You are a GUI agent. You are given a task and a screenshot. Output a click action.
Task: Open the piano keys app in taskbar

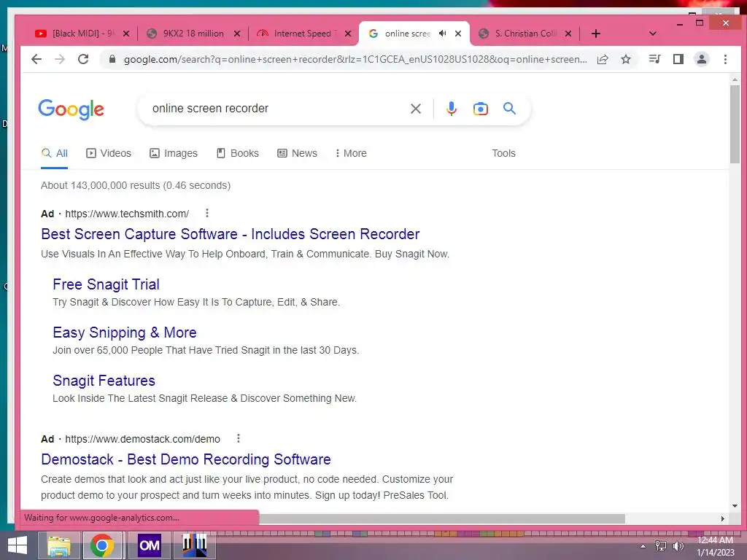pos(194,545)
